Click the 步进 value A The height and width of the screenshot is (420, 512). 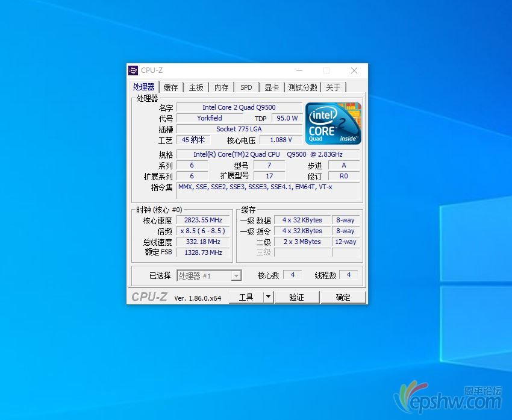(343, 165)
